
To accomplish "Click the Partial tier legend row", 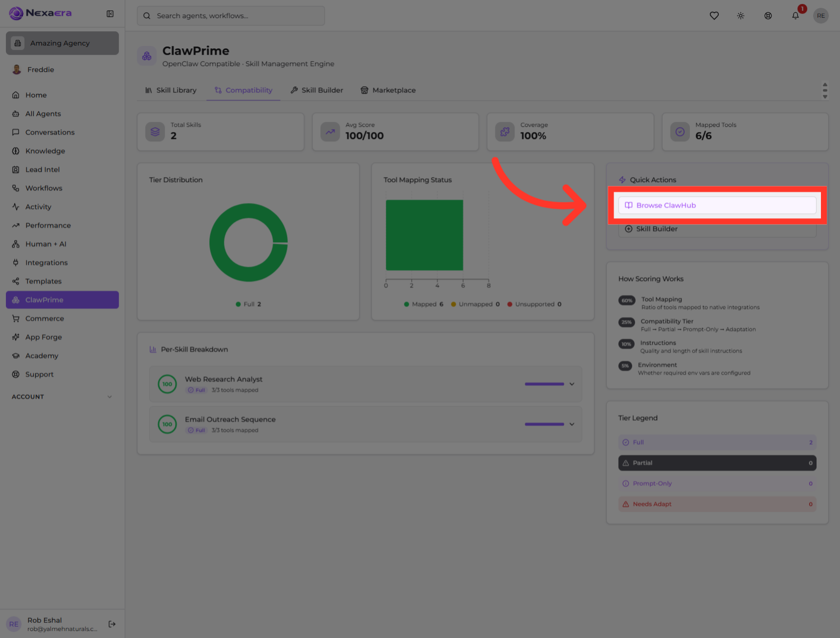I will [x=717, y=463].
